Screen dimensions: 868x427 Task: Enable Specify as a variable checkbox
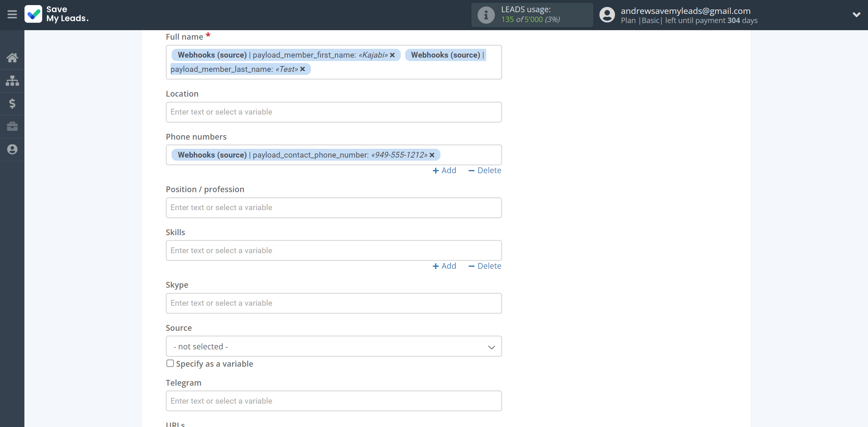[170, 363]
